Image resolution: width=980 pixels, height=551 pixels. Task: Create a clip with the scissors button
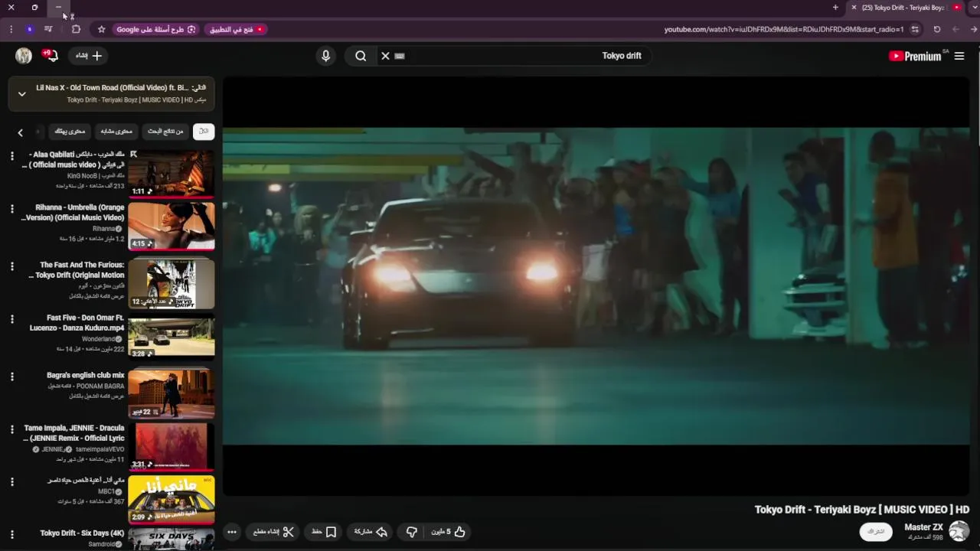coord(273,532)
